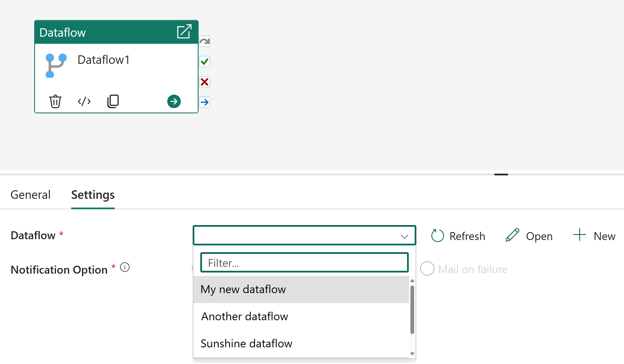Click the Filter input field

(304, 262)
